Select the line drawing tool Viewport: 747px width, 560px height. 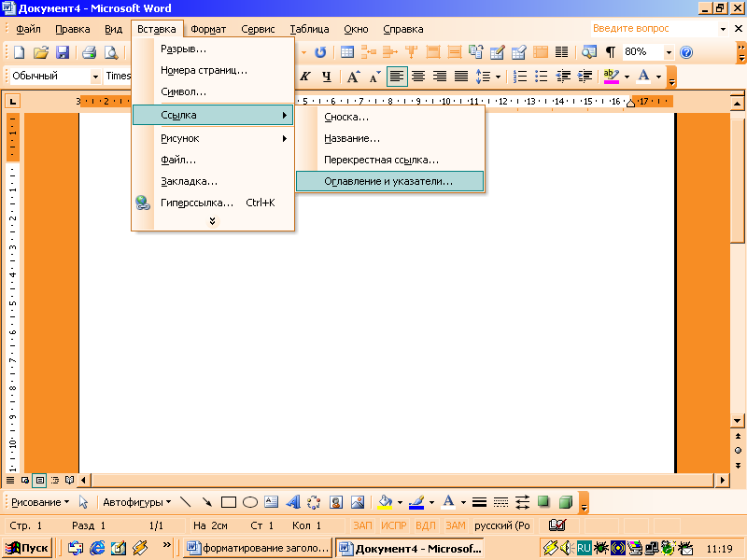[185, 502]
